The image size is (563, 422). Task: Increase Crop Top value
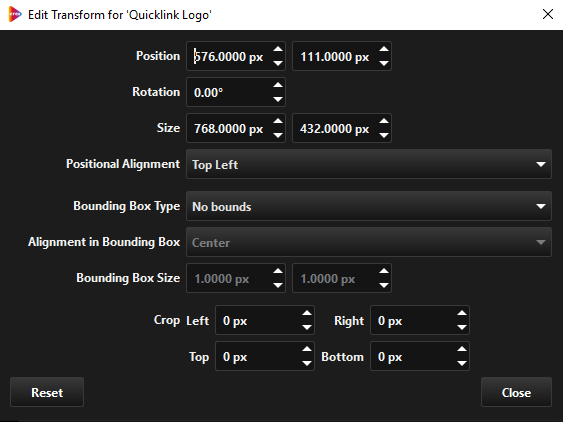point(307,349)
